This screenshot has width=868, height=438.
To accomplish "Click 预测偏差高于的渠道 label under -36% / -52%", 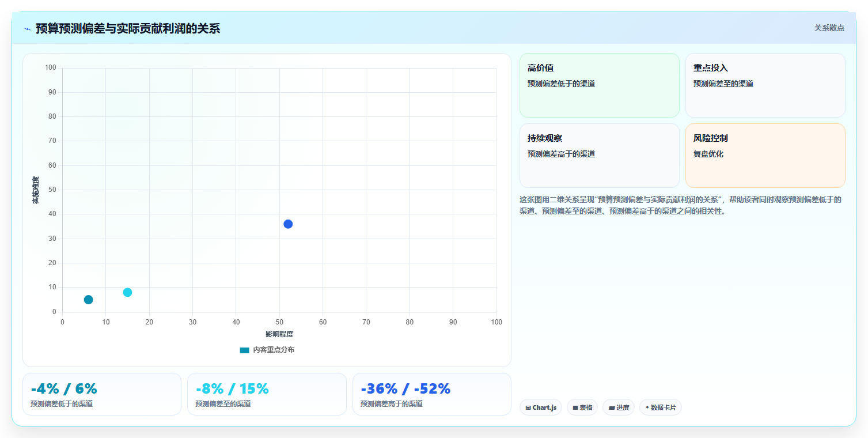I will click(x=392, y=404).
